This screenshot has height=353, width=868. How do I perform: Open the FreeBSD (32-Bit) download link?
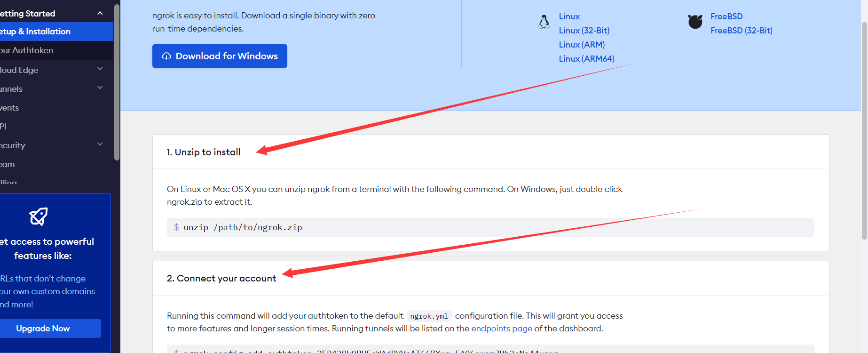click(741, 31)
